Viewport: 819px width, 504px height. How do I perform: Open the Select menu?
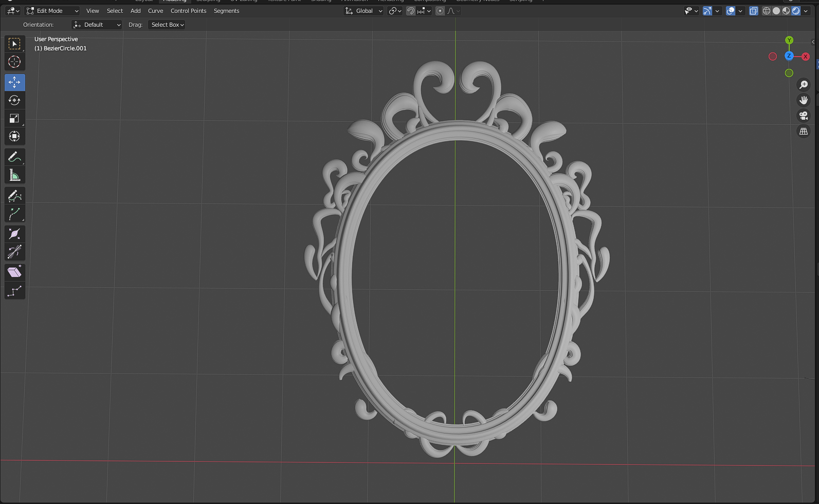(x=115, y=11)
